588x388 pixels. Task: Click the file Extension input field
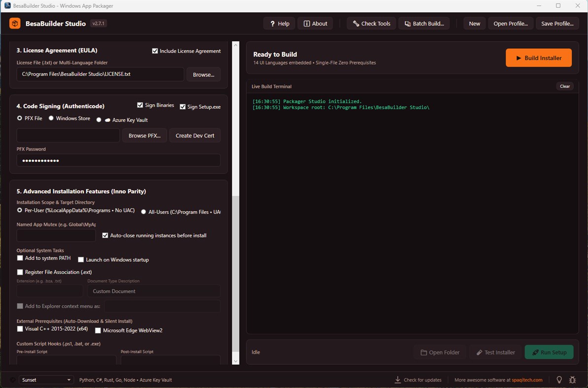(x=49, y=291)
